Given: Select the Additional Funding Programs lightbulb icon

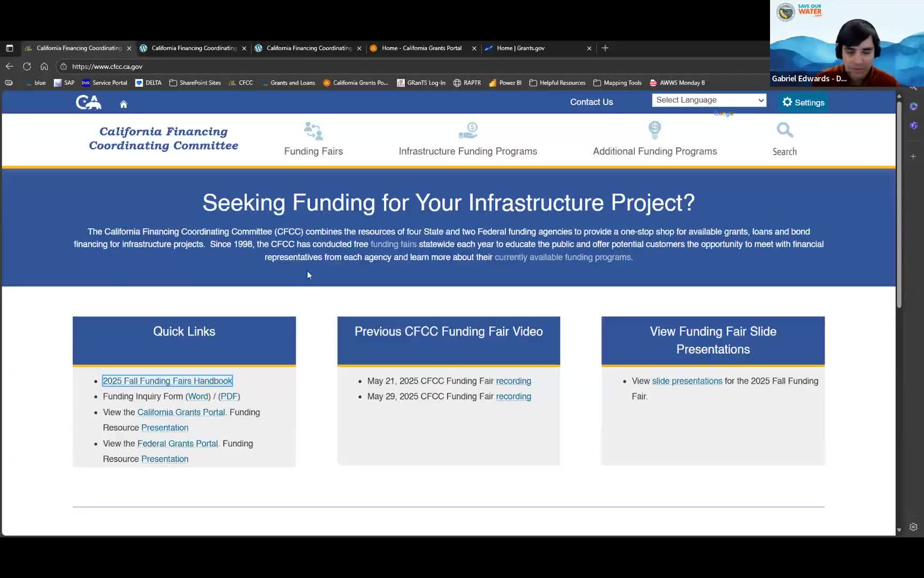Looking at the screenshot, I should click(x=654, y=131).
